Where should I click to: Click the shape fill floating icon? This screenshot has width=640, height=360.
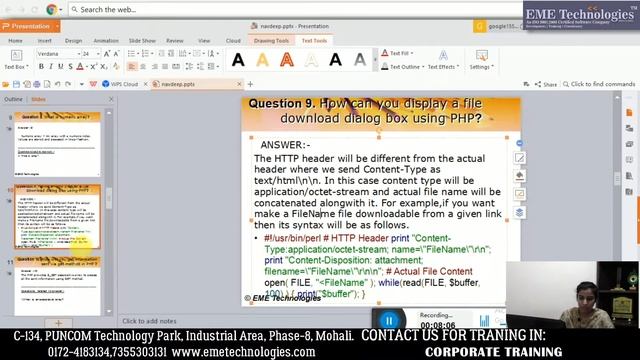[x=519, y=176]
